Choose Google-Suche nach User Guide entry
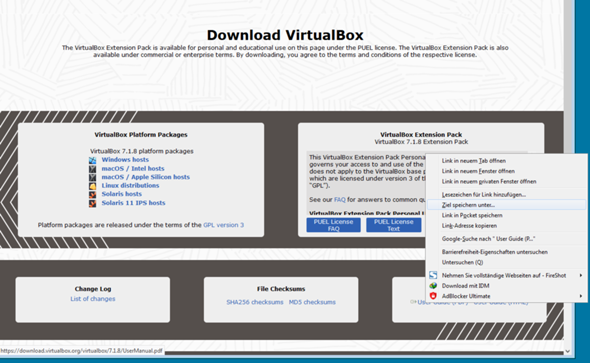Screen dimensions: 590x363 tap(507, 239)
